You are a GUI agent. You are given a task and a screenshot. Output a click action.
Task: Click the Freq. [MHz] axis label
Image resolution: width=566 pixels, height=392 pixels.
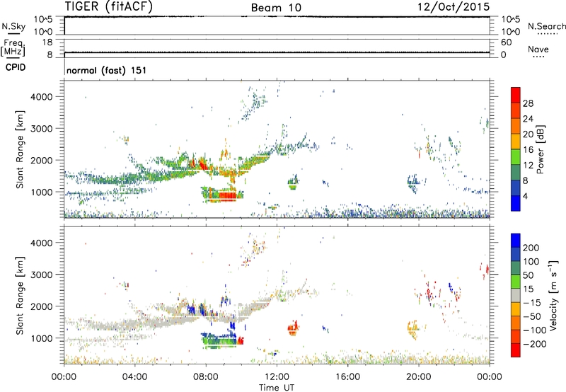(x=13, y=47)
